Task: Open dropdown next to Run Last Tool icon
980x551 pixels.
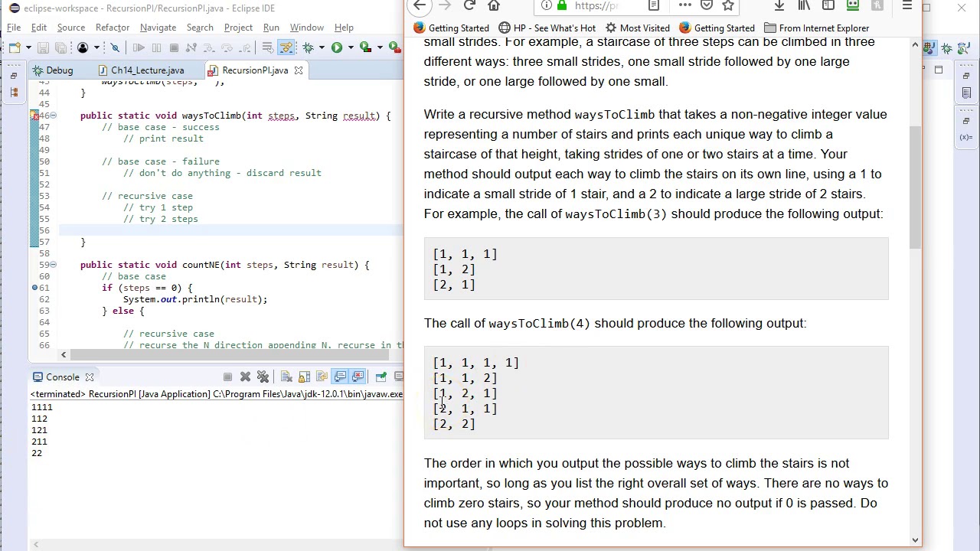Action: tap(380, 47)
